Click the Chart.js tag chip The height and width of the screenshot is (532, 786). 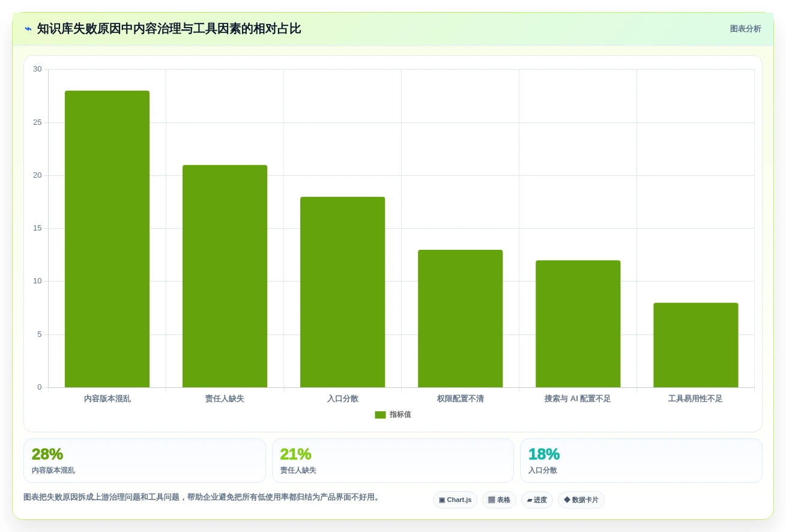455,500
